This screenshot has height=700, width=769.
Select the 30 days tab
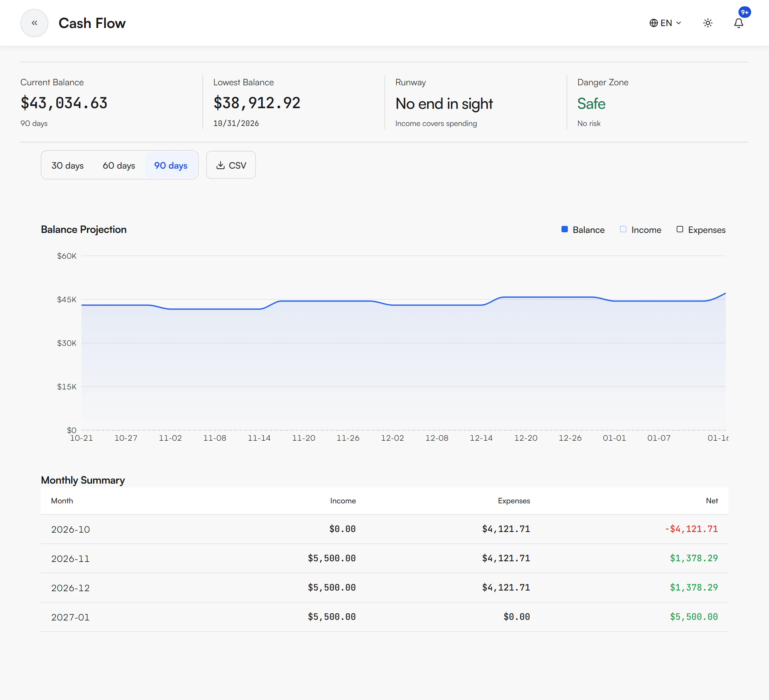[67, 165]
